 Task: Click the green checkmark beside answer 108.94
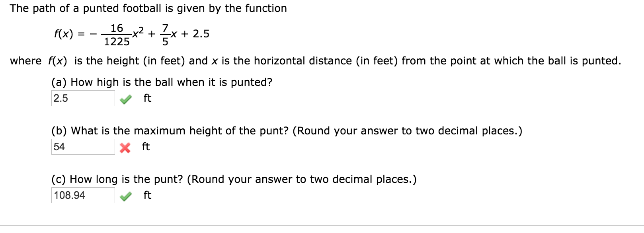tap(125, 195)
